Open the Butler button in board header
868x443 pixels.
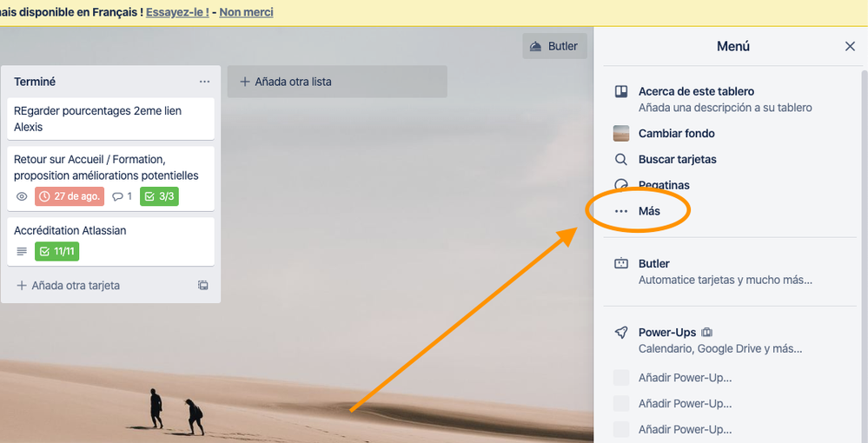(x=554, y=46)
